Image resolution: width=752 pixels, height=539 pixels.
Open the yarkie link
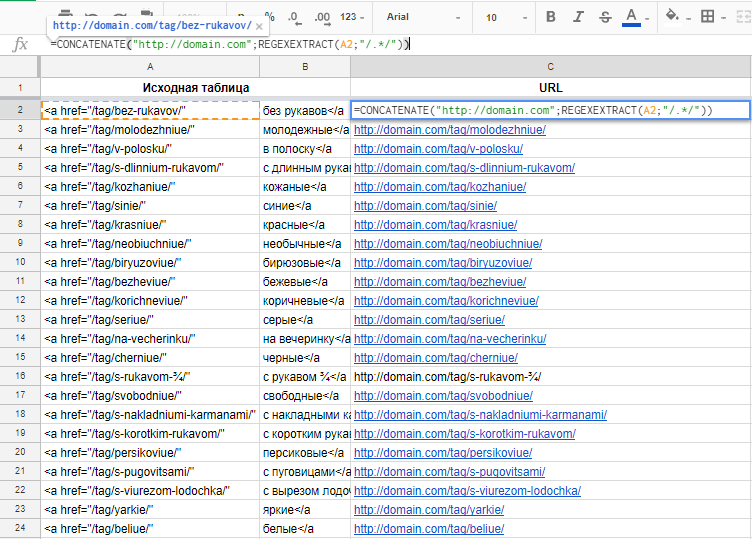(x=429, y=510)
